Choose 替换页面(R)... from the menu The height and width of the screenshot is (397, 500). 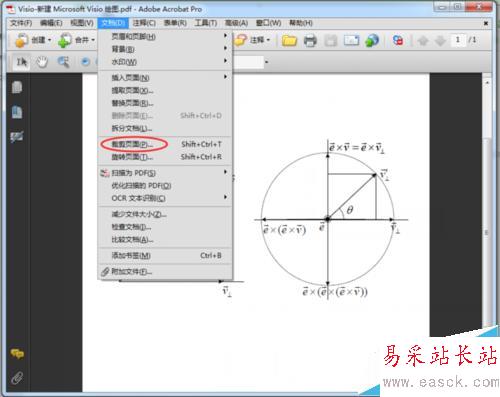pyautogui.click(x=165, y=103)
